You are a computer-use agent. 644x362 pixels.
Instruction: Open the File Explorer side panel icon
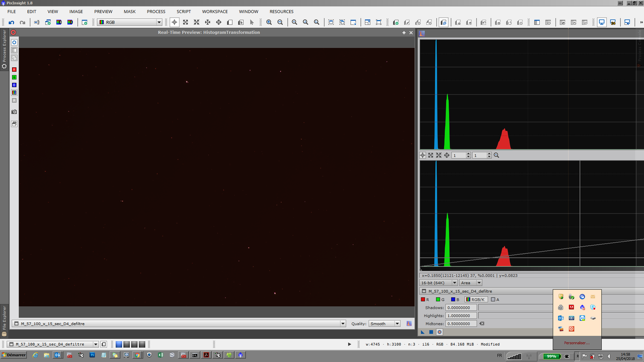tap(5, 333)
